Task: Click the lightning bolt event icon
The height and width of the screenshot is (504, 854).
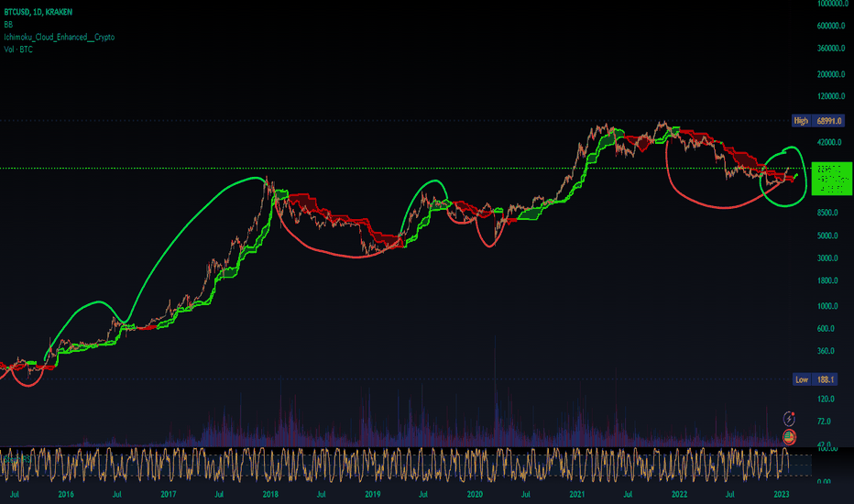Action: [x=789, y=419]
